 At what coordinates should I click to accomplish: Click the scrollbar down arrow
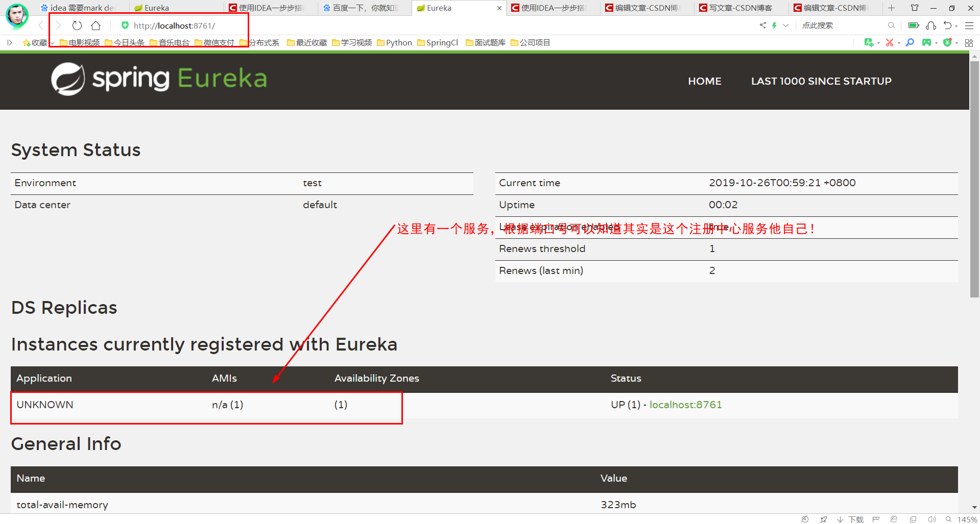(974, 507)
